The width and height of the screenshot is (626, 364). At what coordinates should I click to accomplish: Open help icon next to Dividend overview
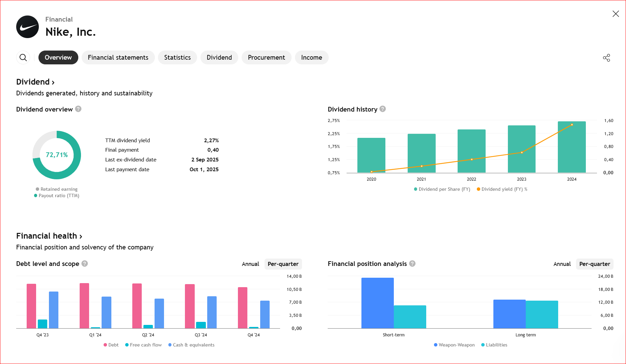click(x=78, y=109)
